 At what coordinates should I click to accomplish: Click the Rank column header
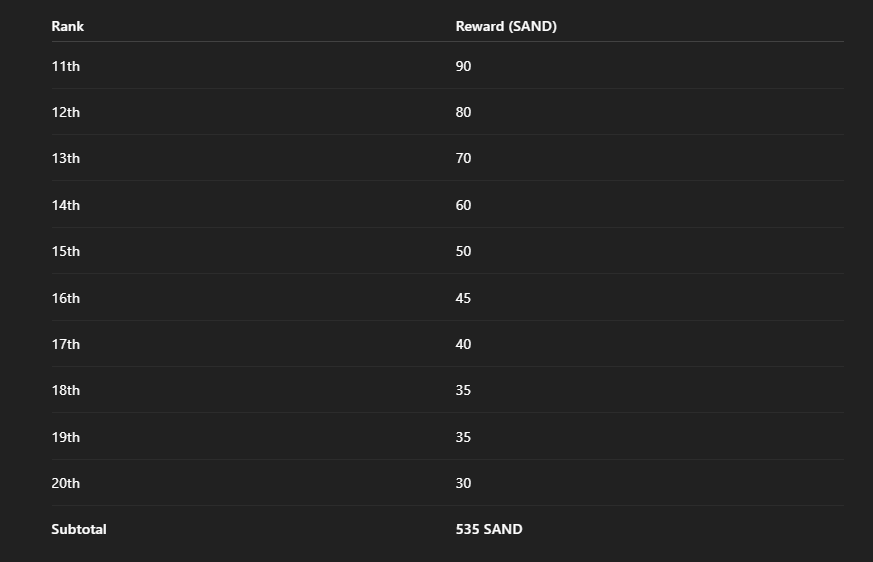(67, 26)
